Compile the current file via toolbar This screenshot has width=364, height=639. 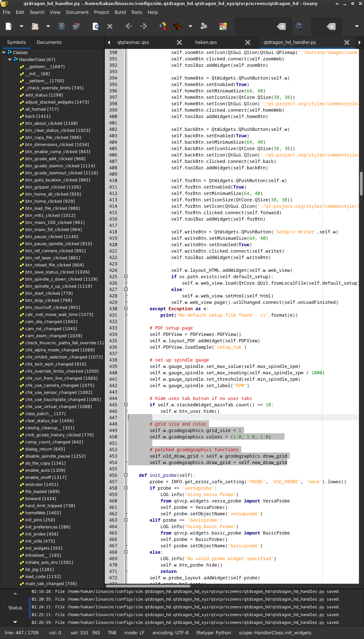point(163,26)
